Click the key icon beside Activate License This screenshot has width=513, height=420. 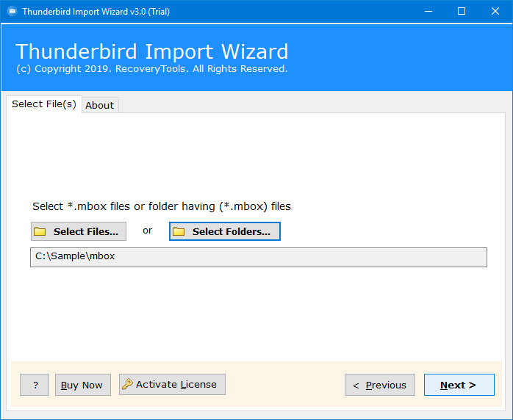click(127, 384)
